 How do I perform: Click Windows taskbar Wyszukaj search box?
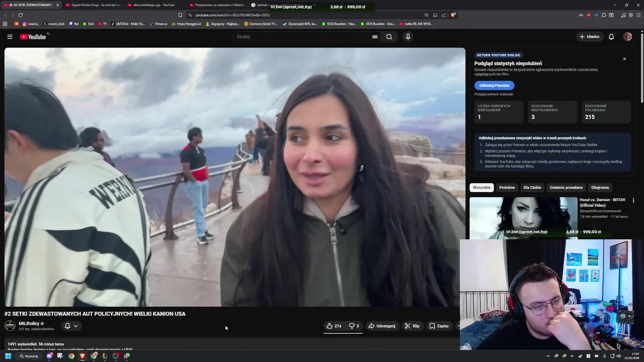click(29, 356)
